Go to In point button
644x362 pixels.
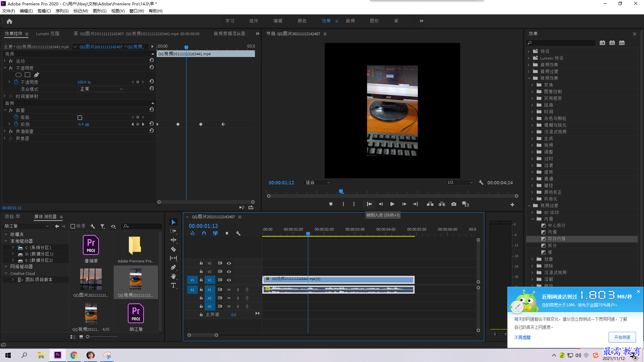coord(369,204)
